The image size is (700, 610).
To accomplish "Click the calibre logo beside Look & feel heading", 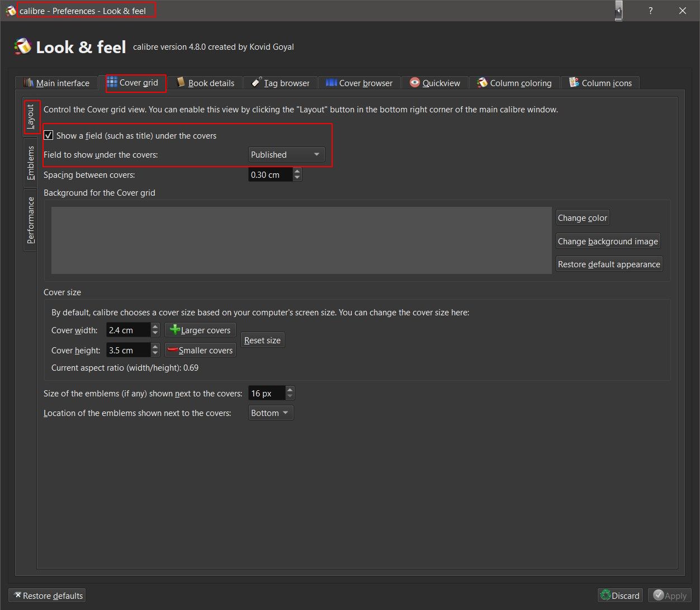I will 22,47.
